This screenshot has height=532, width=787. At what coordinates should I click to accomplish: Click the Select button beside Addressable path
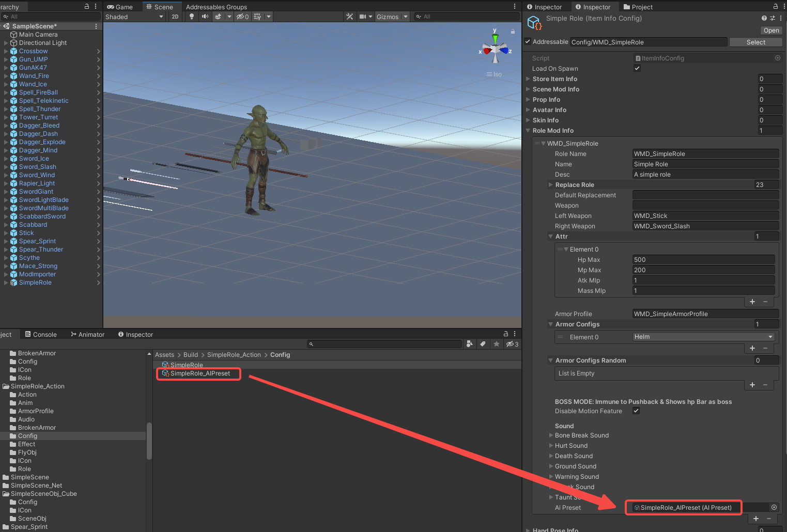pos(755,42)
